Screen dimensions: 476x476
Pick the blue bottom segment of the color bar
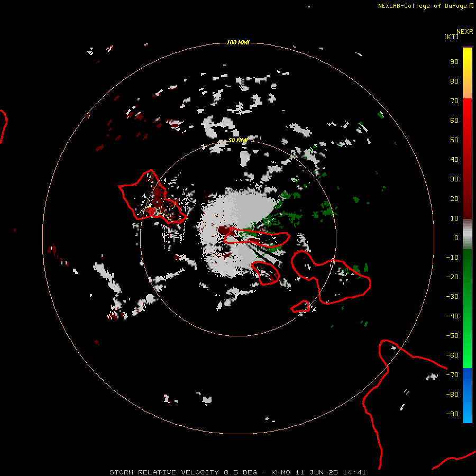click(467, 396)
